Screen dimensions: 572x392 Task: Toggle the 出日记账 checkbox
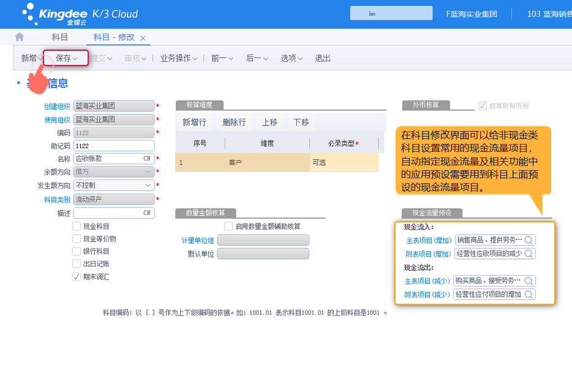(76, 263)
